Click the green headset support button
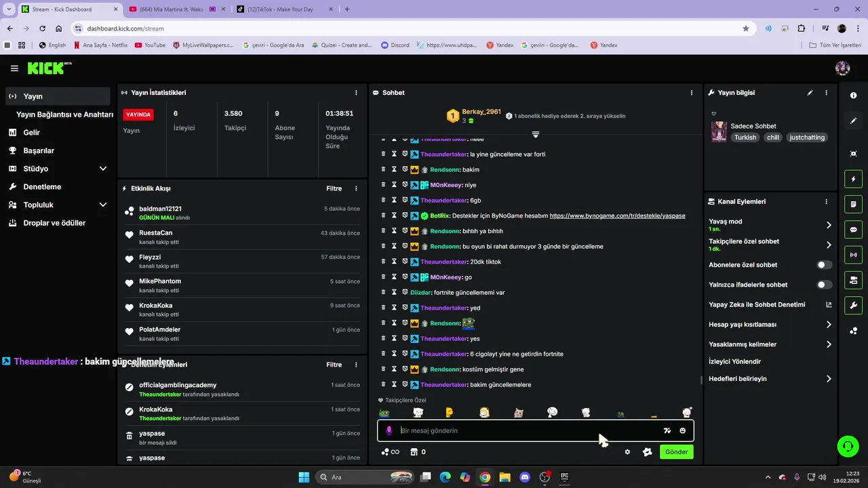The height and width of the screenshot is (488, 868). point(848,446)
